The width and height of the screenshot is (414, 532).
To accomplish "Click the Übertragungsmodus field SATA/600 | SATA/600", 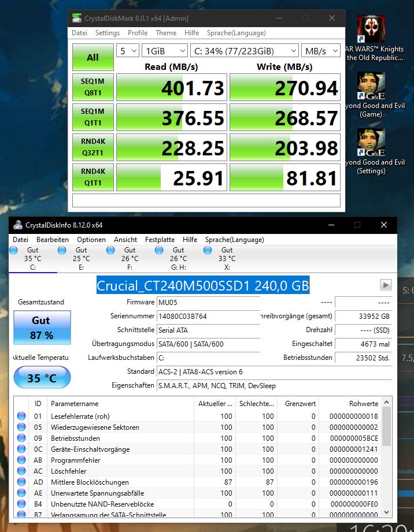I will click(x=208, y=344).
